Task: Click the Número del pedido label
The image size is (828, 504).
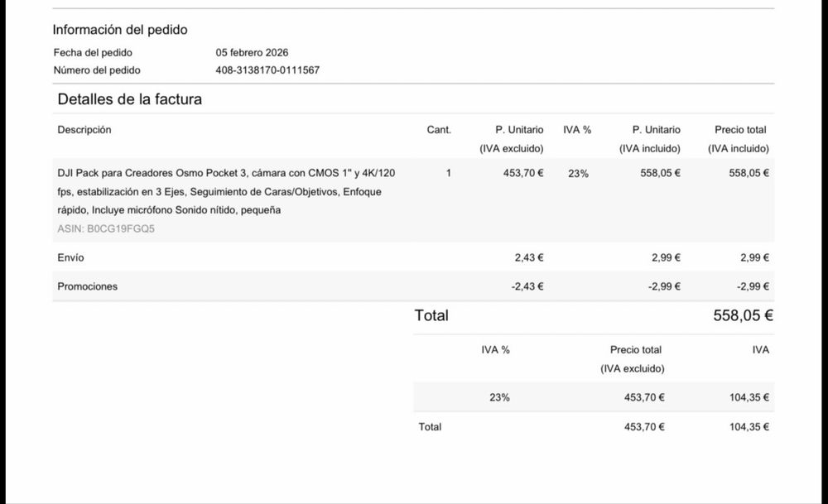Action: click(97, 70)
